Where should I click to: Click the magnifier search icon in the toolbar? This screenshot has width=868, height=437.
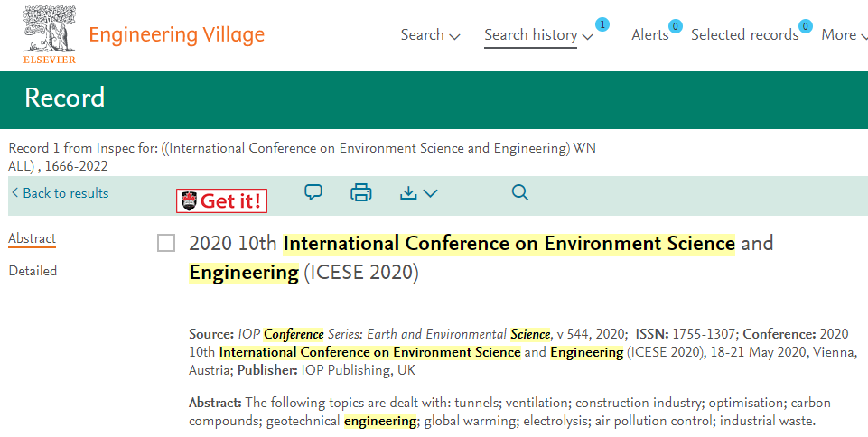tap(519, 192)
